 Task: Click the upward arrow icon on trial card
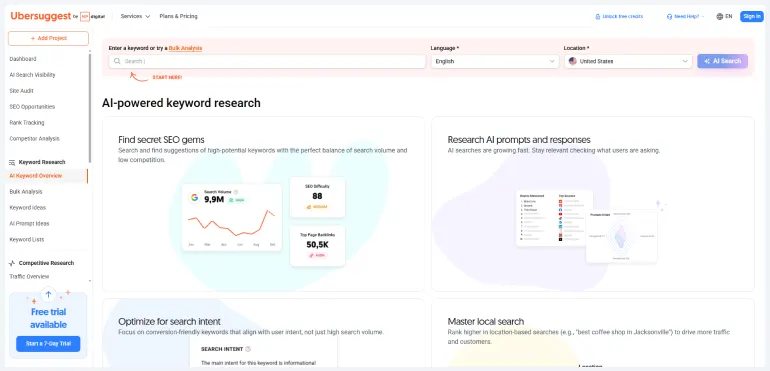[x=48, y=295]
